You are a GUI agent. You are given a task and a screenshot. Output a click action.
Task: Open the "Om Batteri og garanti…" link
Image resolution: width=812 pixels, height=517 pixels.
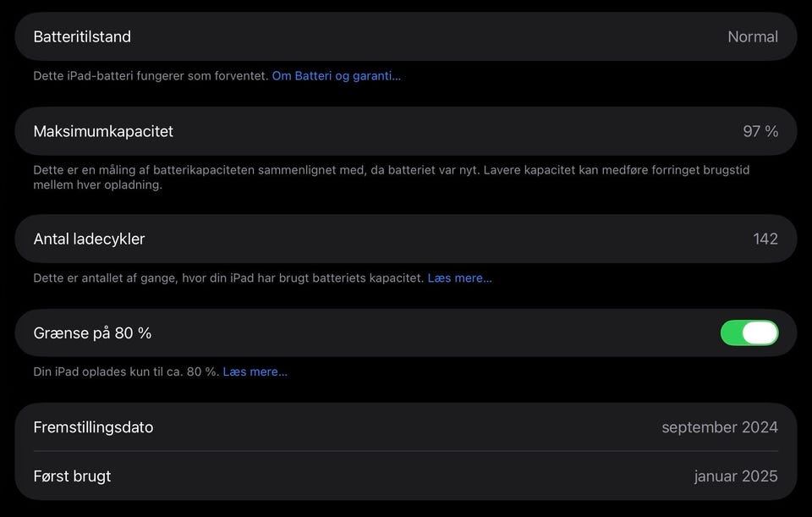tap(336, 76)
